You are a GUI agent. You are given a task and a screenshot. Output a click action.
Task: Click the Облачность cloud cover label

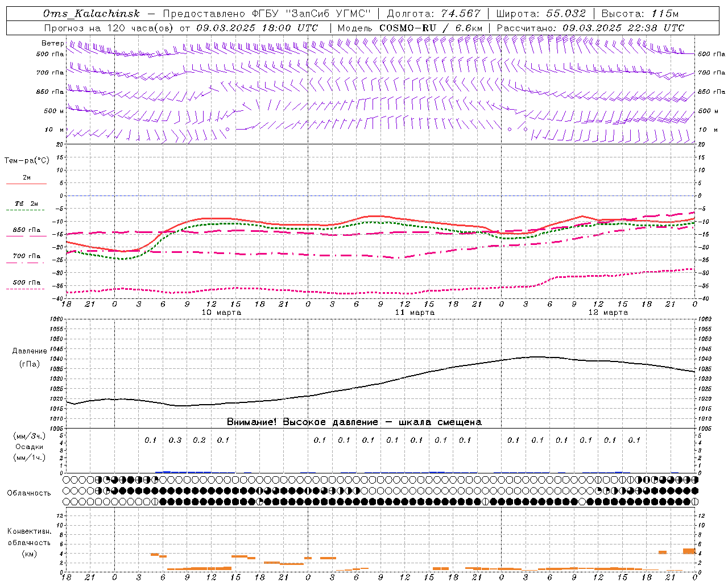click(29, 493)
